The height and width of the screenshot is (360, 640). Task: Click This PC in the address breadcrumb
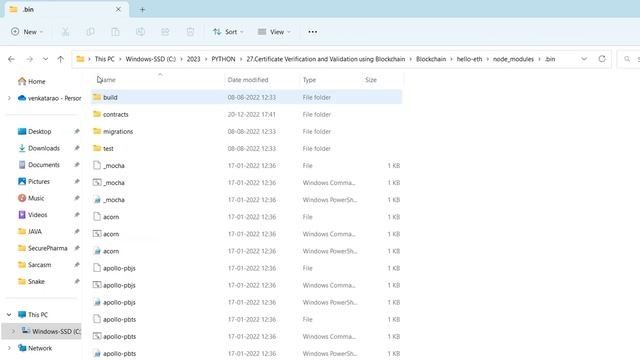[104, 59]
